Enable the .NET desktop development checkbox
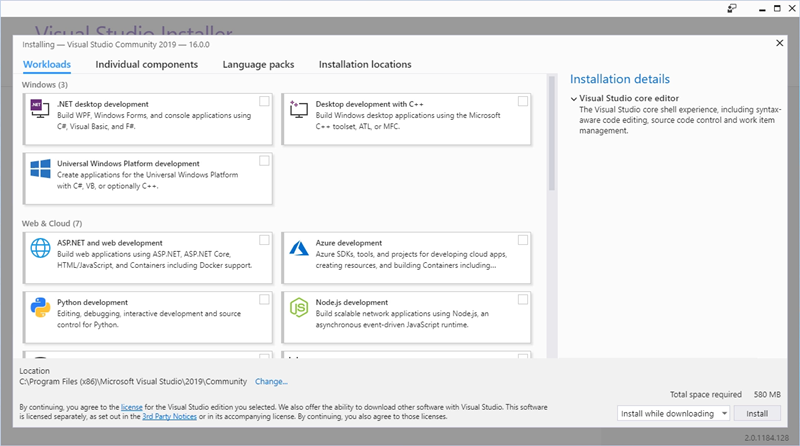800x446 pixels. point(264,101)
